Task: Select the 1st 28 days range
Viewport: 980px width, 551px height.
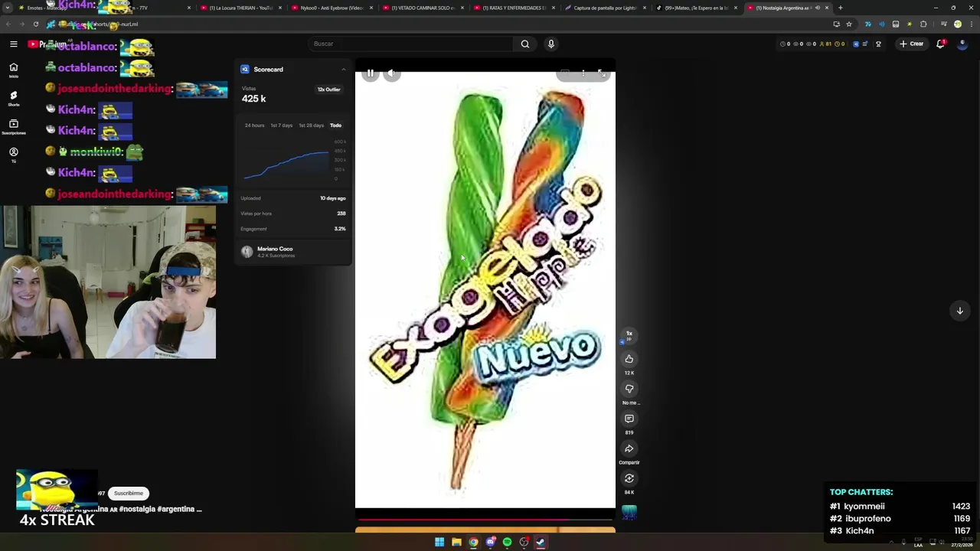Action: 311,126
